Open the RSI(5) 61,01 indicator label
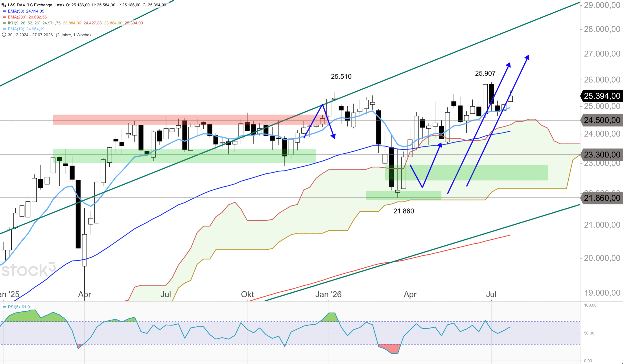The width and height of the screenshot is (623, 364). (20, 307)
